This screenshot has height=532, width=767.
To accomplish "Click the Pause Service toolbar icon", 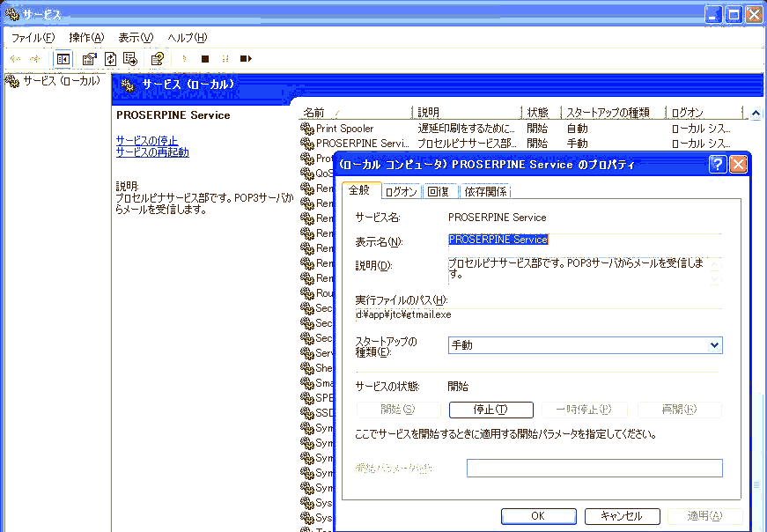I will click(225, 59).
